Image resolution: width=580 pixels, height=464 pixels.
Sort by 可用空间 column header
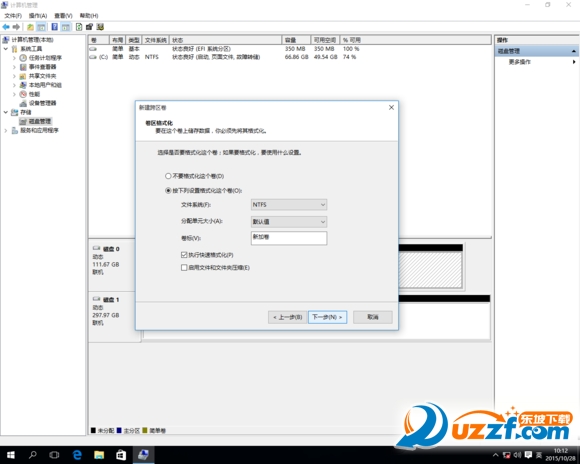pos(325,40)
